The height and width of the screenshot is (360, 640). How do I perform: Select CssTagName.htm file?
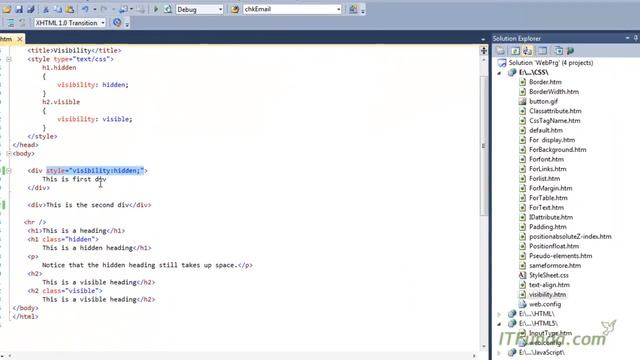[x=554, y=121]
